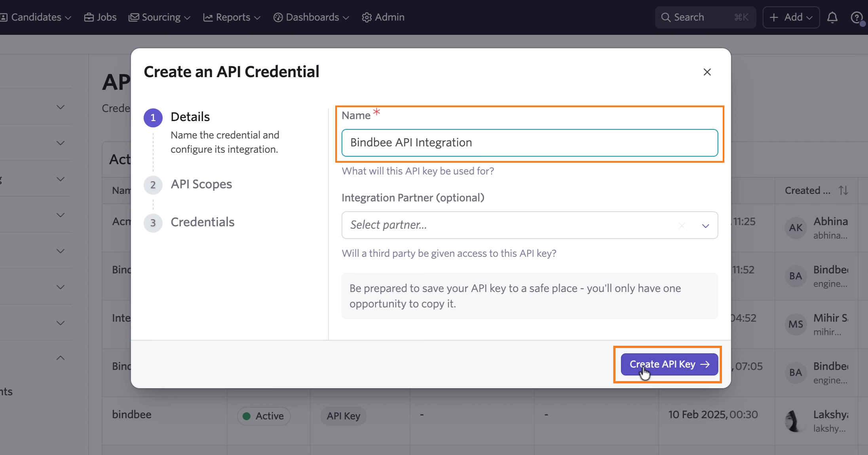Open the help question mark icon

coord(857,17)
